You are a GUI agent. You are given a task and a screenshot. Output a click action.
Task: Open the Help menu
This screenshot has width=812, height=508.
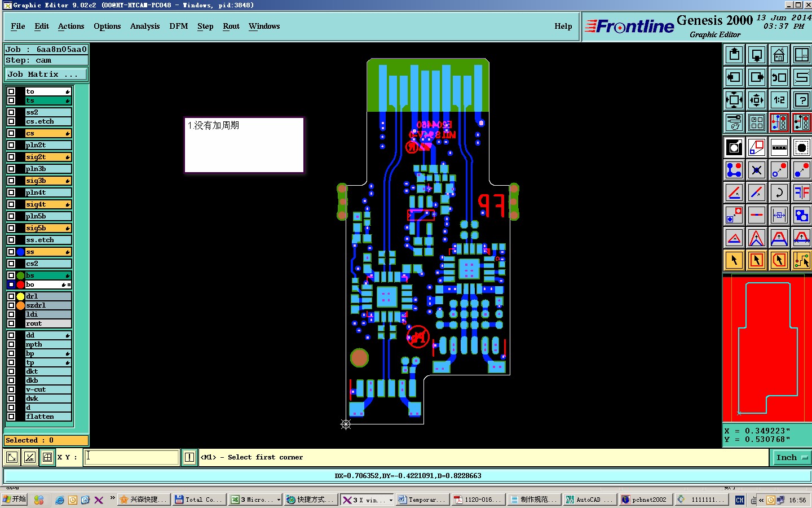563,26
